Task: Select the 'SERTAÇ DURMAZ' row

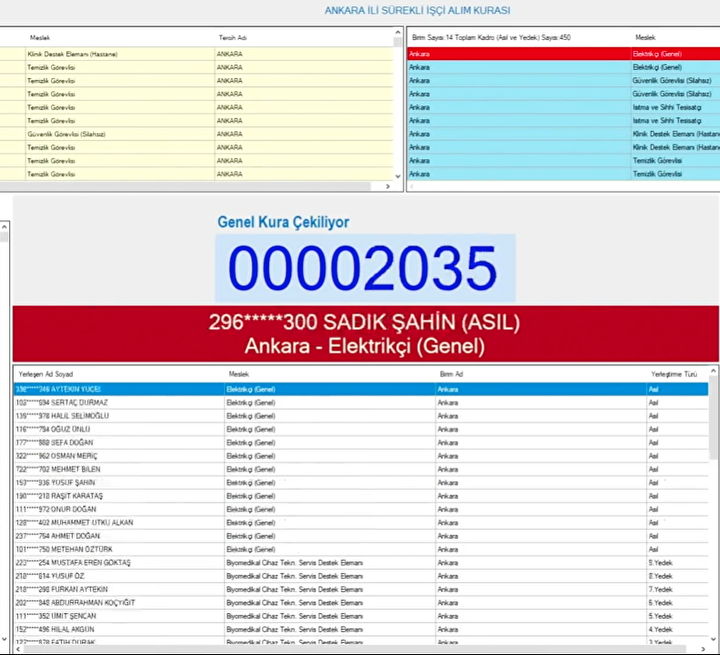Action: pyautogui.click(x=361, y=403)
